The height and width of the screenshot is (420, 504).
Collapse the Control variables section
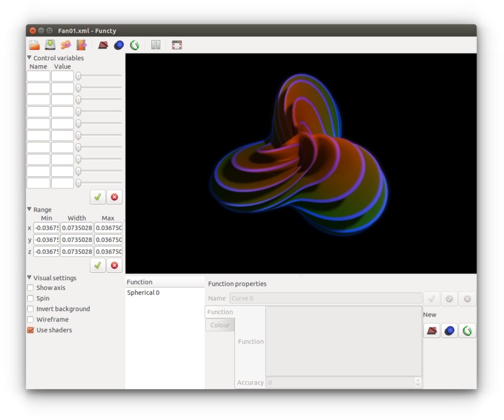coord(30,57)
